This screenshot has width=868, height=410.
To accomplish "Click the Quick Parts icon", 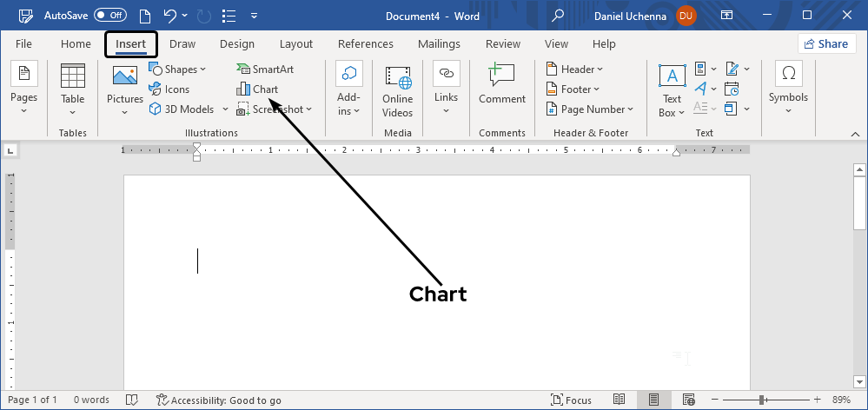I will pos(701,69).
